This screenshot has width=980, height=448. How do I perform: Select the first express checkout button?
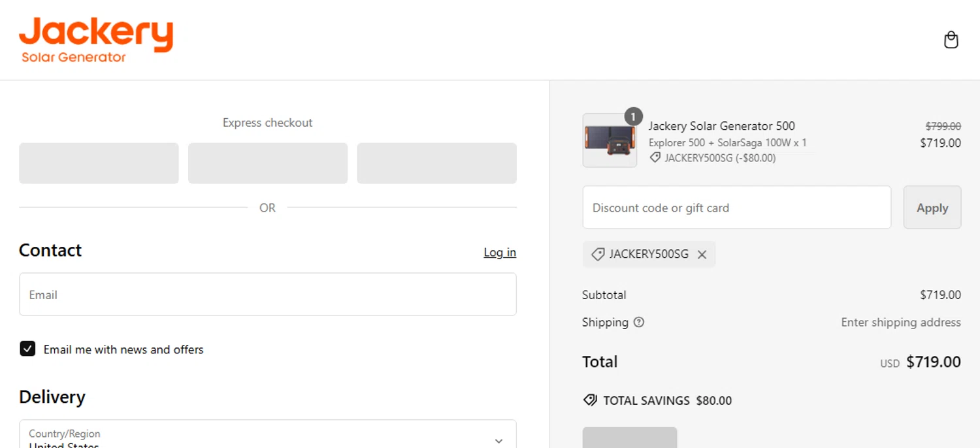(x=99, y=163)
